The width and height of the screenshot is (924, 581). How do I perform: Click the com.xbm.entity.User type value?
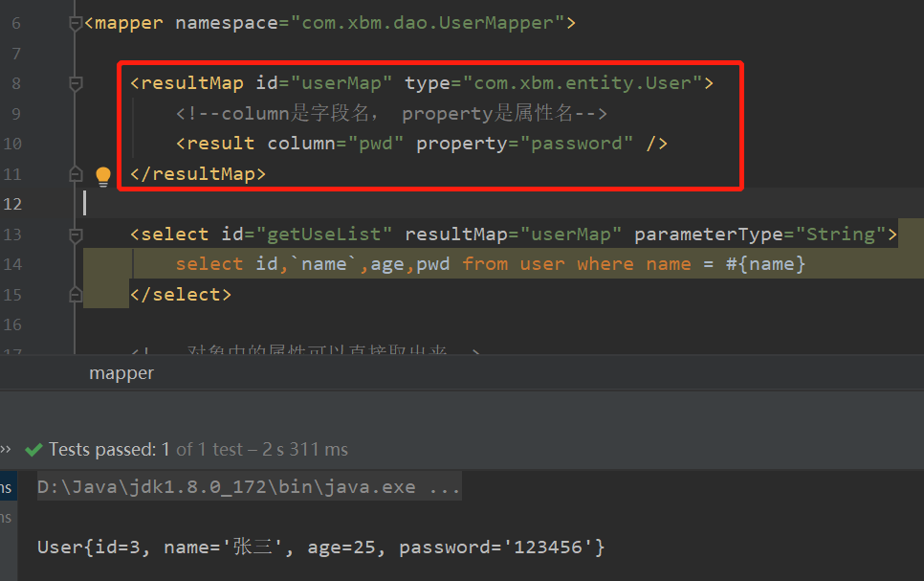pyautogui.click(x=583, y=83)
